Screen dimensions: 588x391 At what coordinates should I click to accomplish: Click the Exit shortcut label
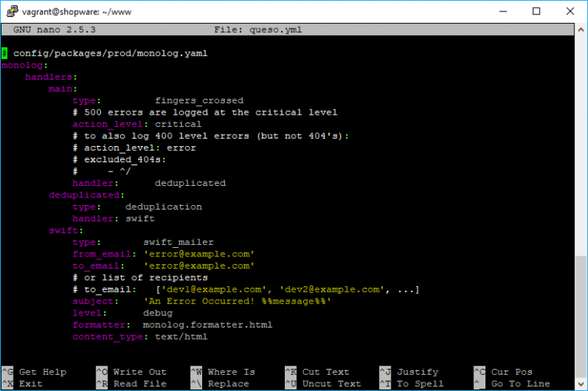pyautogui.click(x=31, y=383)
